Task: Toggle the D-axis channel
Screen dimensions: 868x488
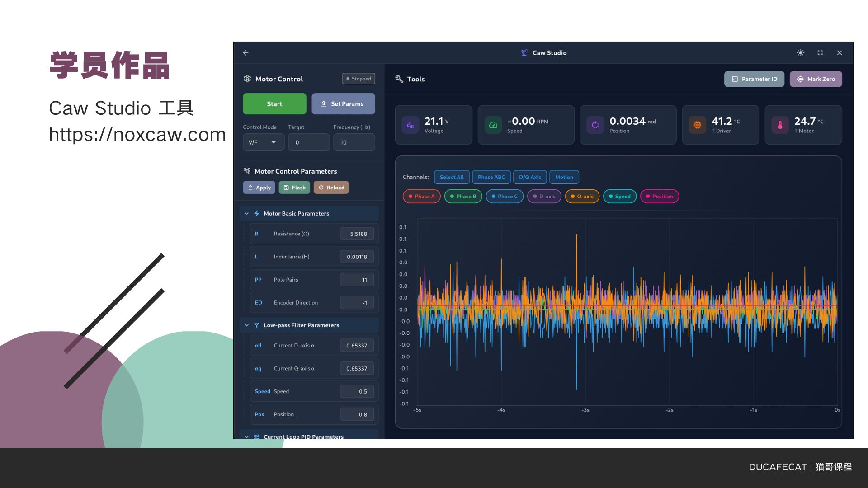Action: tap(544, 197)
